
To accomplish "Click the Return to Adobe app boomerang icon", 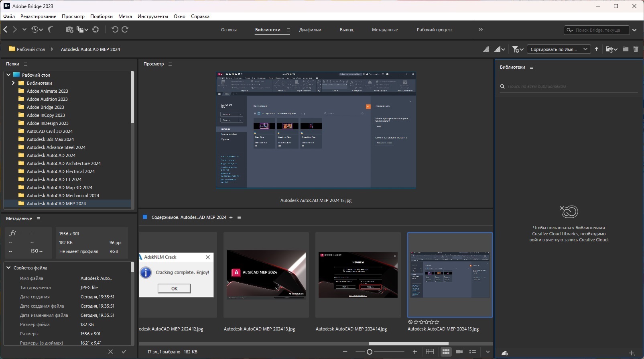I will click(x=50, y=29).
